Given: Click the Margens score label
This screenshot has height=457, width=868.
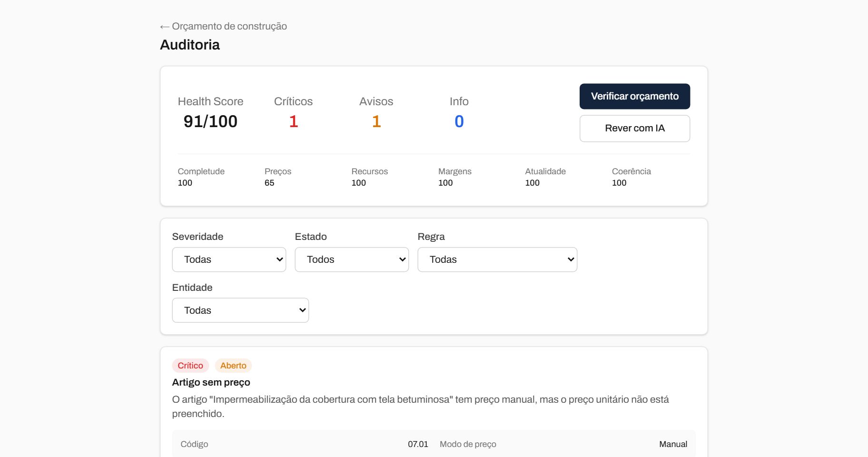Looking at the screenshot, I should [x=455, y=171].
